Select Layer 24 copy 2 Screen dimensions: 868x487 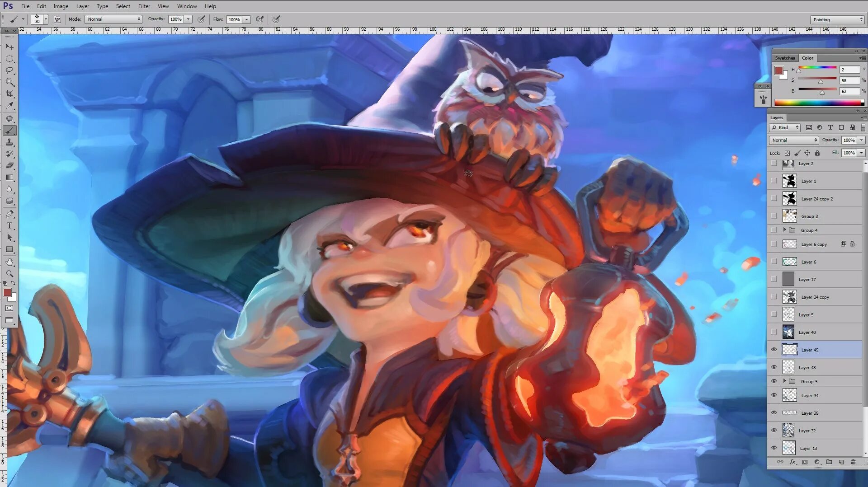click(815, 199)
